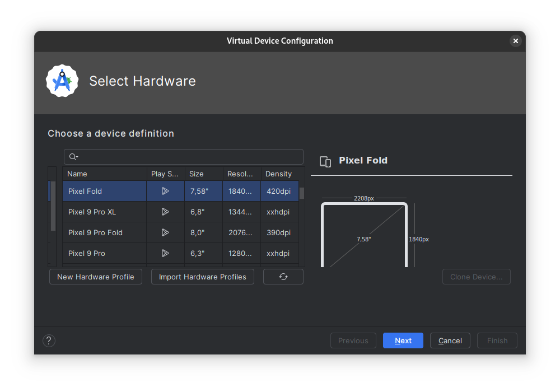560x392 pixels.
Task: Open the search filter dropdown arrow
Action: pos(77,157)
